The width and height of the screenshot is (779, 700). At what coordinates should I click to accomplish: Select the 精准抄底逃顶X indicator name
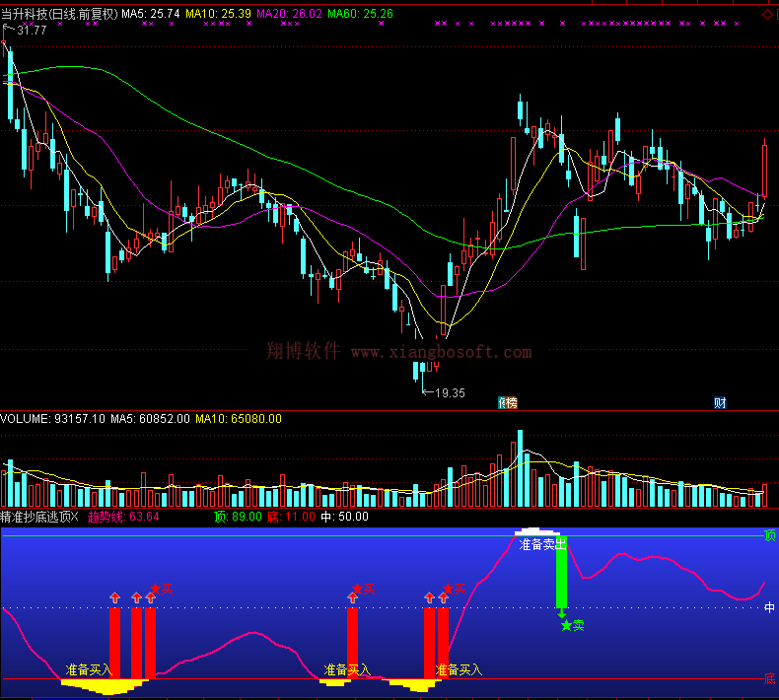point(39,516)
